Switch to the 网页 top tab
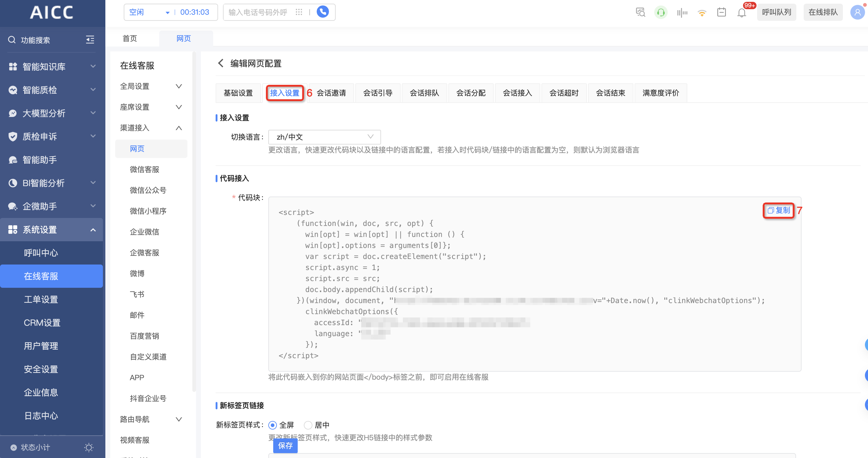This screenshot has height=458, width=868. [184, 38]
